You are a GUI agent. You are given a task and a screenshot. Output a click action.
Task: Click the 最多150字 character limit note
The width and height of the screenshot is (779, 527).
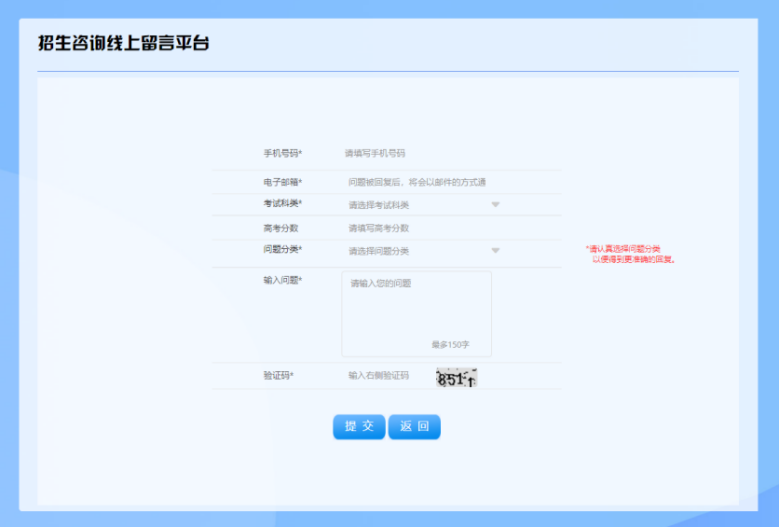coord(450,345)
